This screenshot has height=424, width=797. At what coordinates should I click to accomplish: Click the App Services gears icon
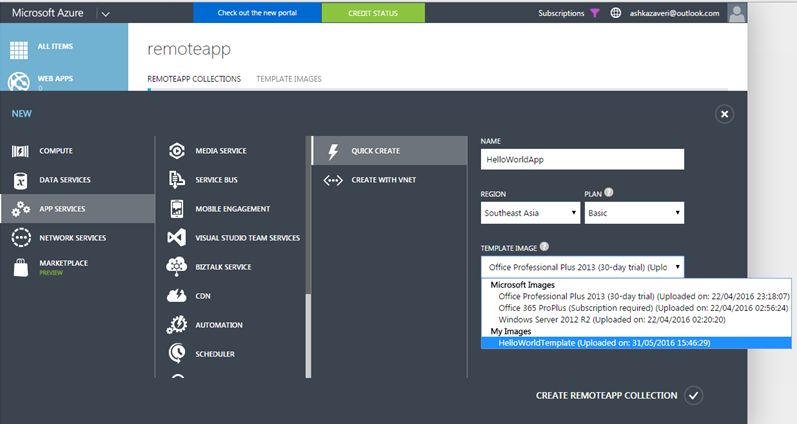coord(21,209)
